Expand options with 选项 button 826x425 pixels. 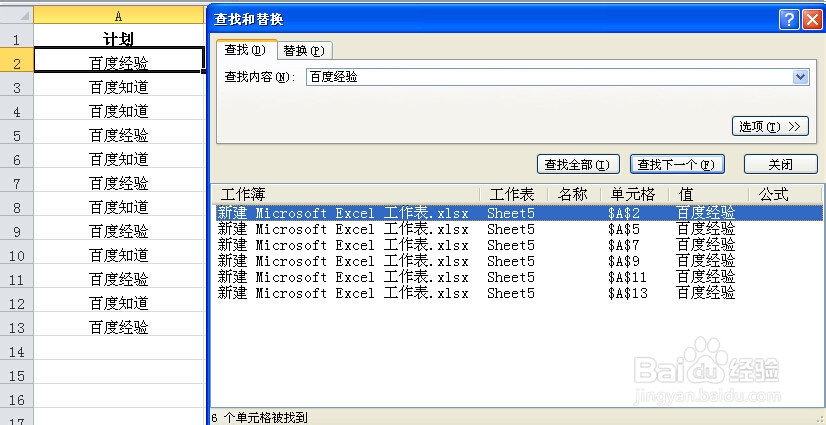(x=770, y=126)
